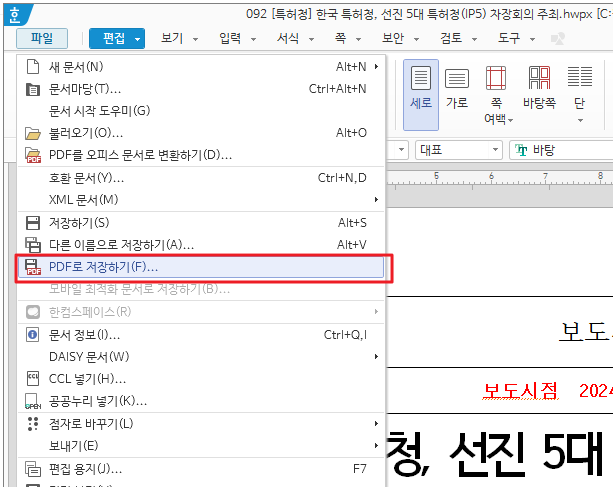The width and height of the screenshot is (613, 487).
Task: Click the 문서 정보 info icon
Action: 33,335
